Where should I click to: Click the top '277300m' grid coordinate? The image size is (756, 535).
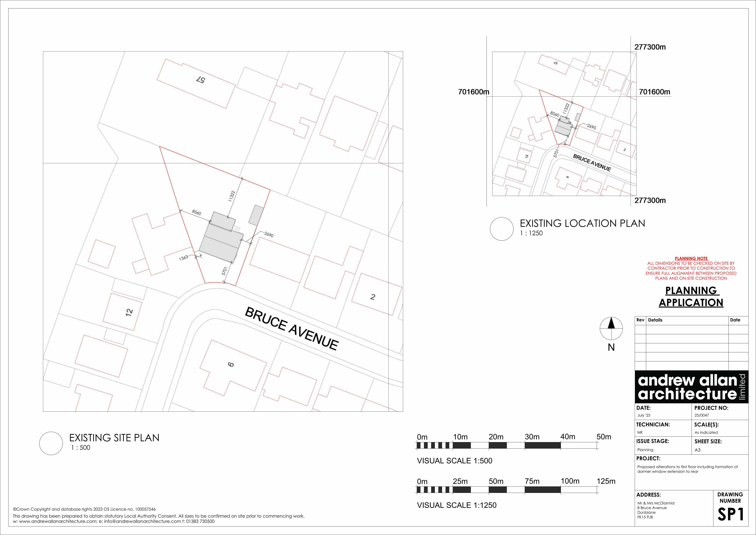pyautogui.click(x=650, y=47)
